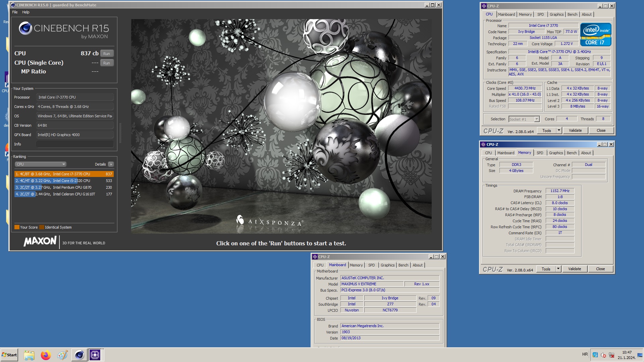Switch to Mainboard tab in top CPU-Z window
The width and height of the screenshot is (644, 362).
point(506,14)
